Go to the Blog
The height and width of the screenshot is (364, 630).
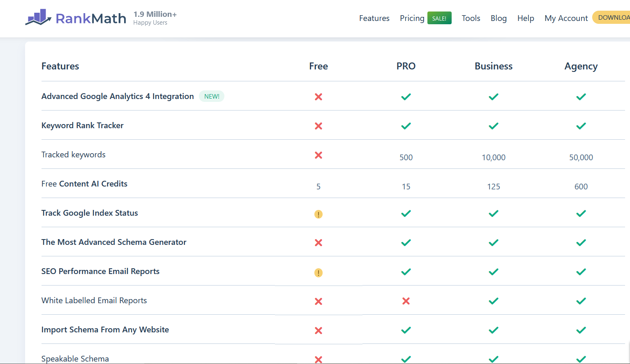tap(498, 18)
